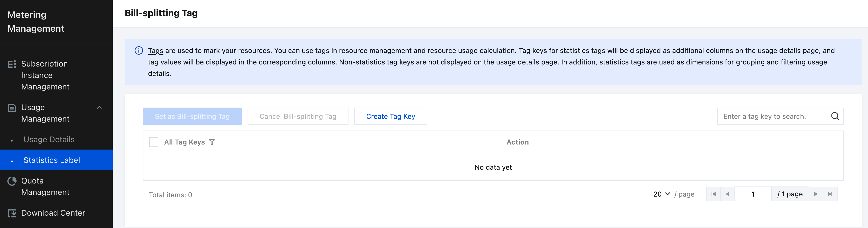This screenshot has width=868, height=228.
Task: Tick the select-all tag keys checkbox
Action: [x=154, y=142]
